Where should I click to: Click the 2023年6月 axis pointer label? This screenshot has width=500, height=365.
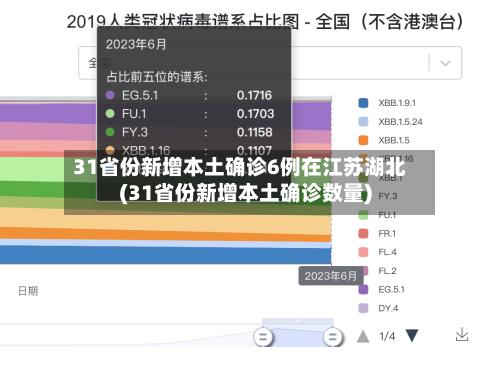tap(331, 276)
